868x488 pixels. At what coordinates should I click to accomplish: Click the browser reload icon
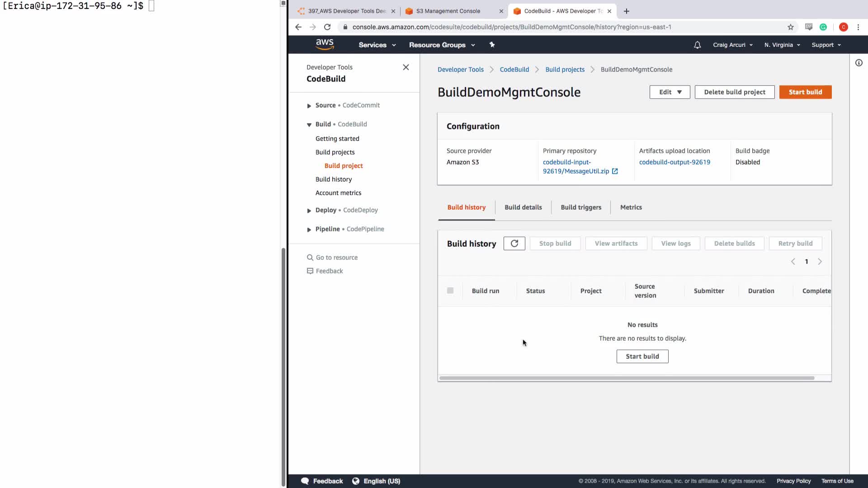pyautogui.click(x=327, y=27)
